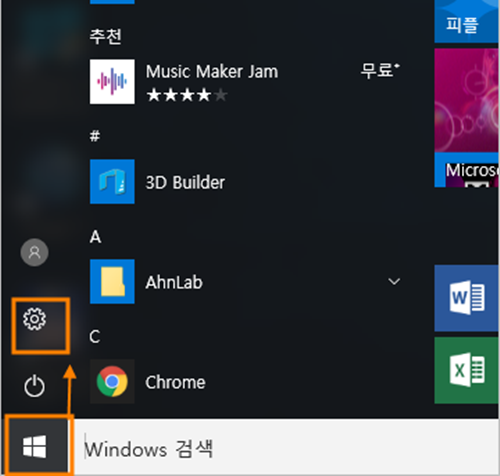The width and height of the screenshot is (500, 476).
Task: Expand the AhnLab folder chevron
Action: pyautogui.click(x=394, y=282)
